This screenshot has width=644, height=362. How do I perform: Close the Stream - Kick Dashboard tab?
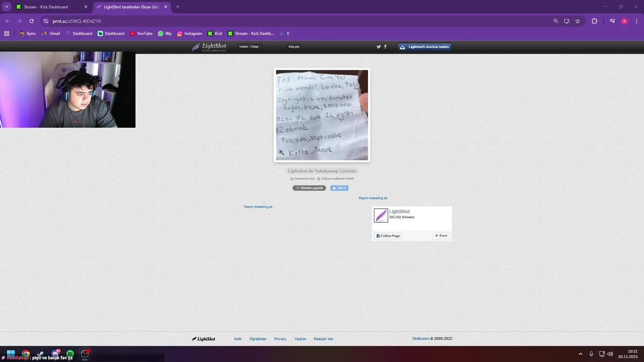[x=86, y=7]
